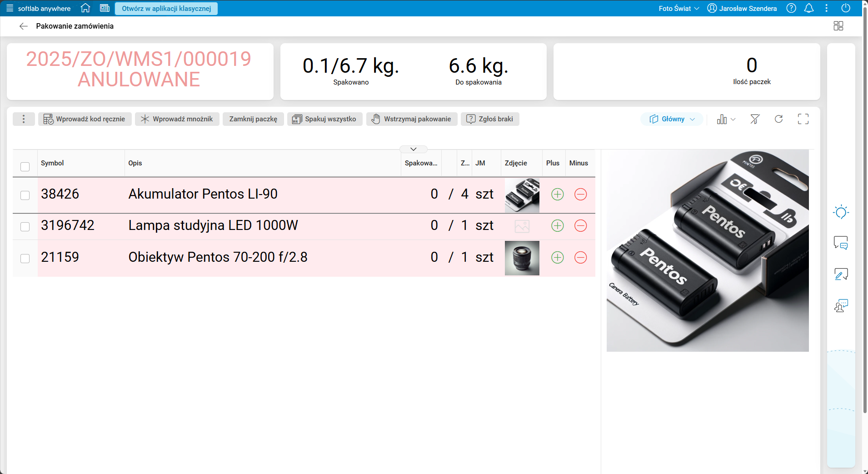The height and width of the screenshot is (474, 868).
Task: Select all rows with header checkbox
Action: tap(25, 167)
